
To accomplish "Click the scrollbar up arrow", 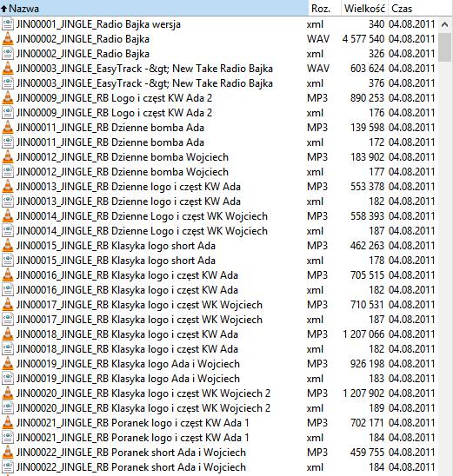I will tap(445, 24).
